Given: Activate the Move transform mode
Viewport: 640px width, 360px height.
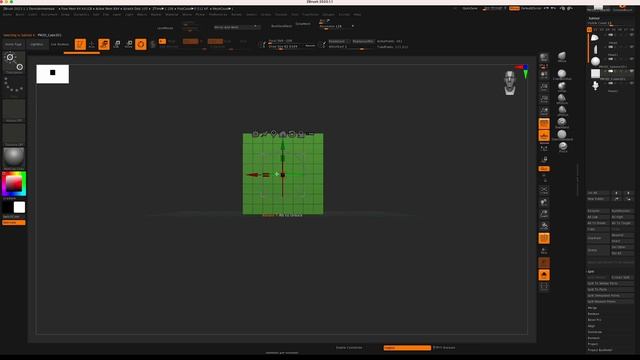Looking at the screenshot, I should click(x=104, y=44).
